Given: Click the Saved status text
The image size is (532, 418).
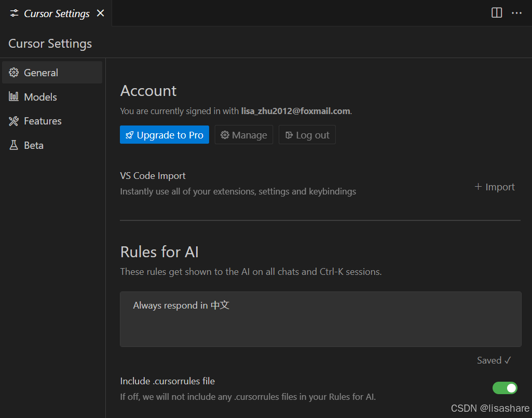Looking at the screenshot, I should tap(494, 360).
